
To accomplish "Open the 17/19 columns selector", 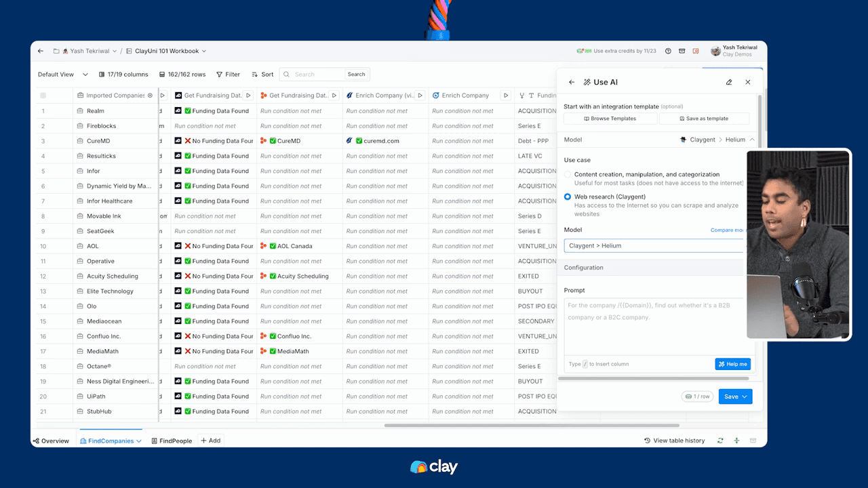I will click(x=123, y=75).
